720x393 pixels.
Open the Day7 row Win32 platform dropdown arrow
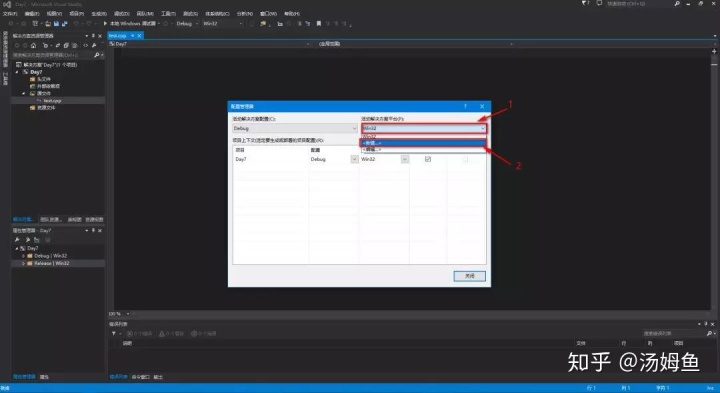tap(405, 159)
